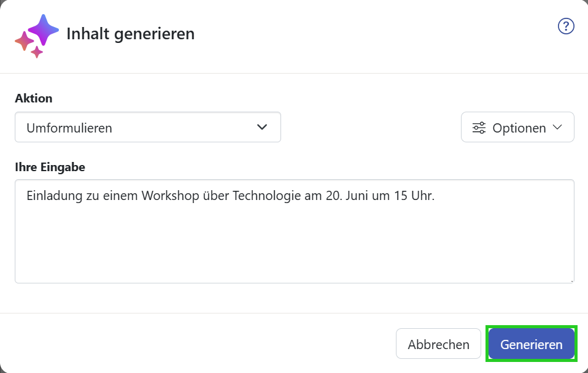The height and width of the screenshot is (373, 588).
Task: Click the textarea resize handle corner
Action: tap(572, 281)
